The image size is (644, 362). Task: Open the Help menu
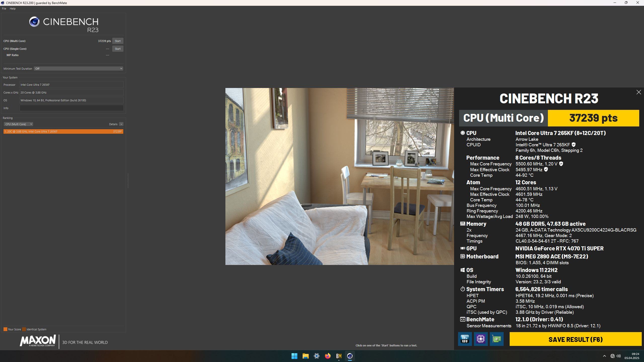click(x=13, y=9)
